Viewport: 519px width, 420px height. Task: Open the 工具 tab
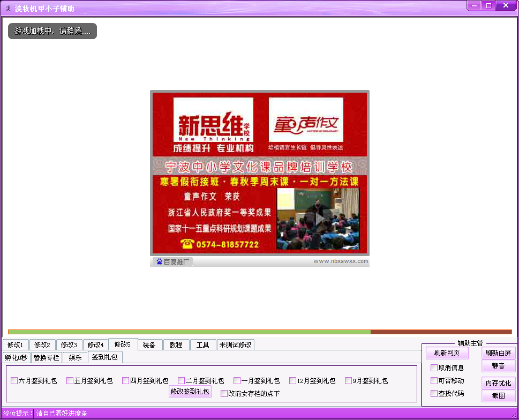pos(202,345)
